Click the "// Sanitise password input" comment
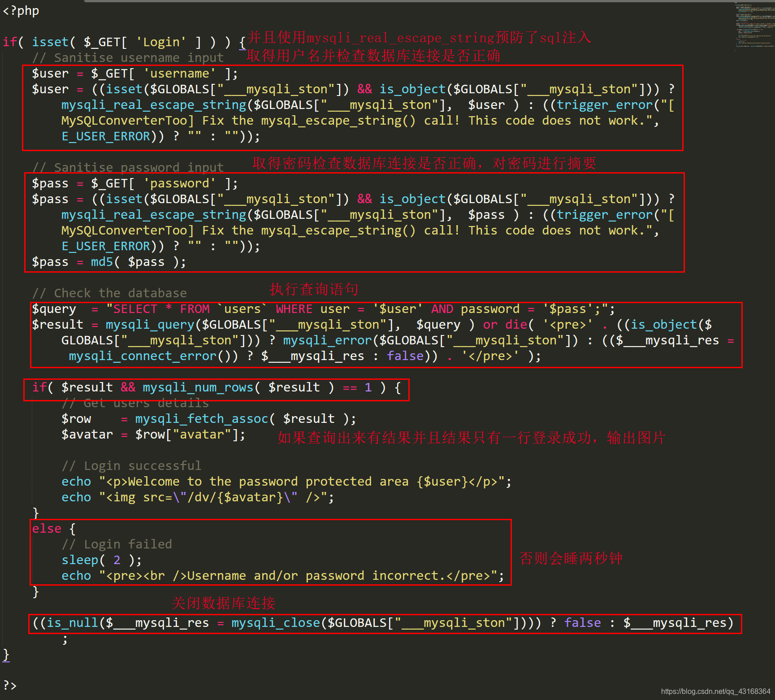The width and height of the screenshot is (775, 700). tap(128, 167)
